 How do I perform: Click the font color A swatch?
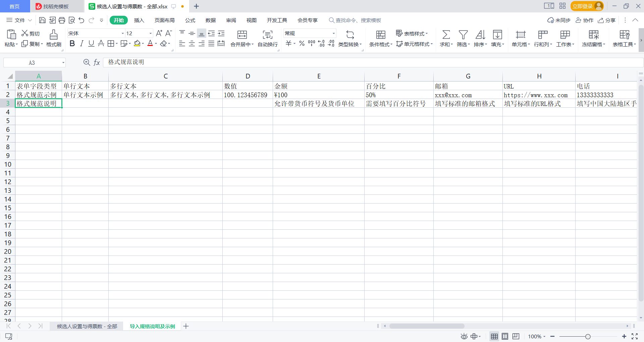click(150, 44)
